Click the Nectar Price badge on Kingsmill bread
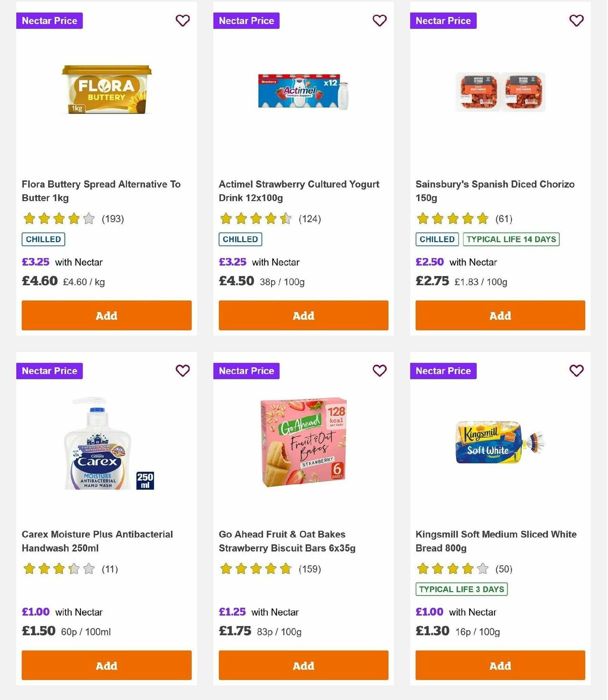Image resolution: width=608 pixels, height=700 pixels. pyautogui.click(x=443, y=371)
